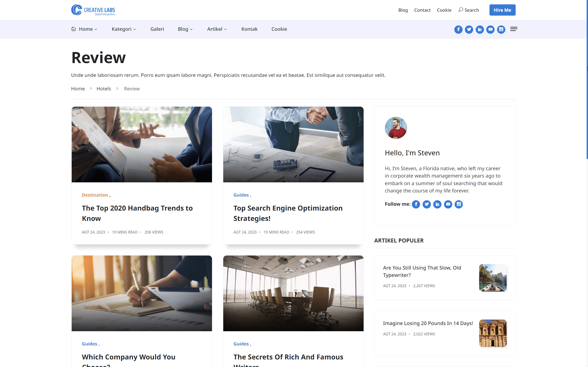588x367 pixels.
Task: Click the Twitter icon in navigation bar
Action: (469, 29)
